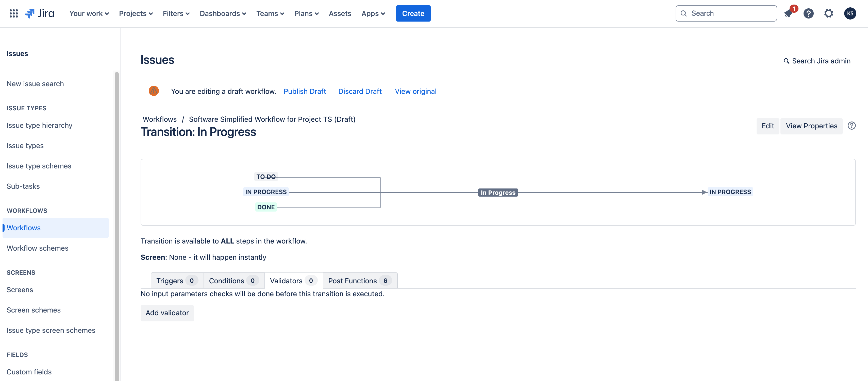The image size is (868, 381).
Task: Open the KS profile avatar
Action: click(850, 13)
